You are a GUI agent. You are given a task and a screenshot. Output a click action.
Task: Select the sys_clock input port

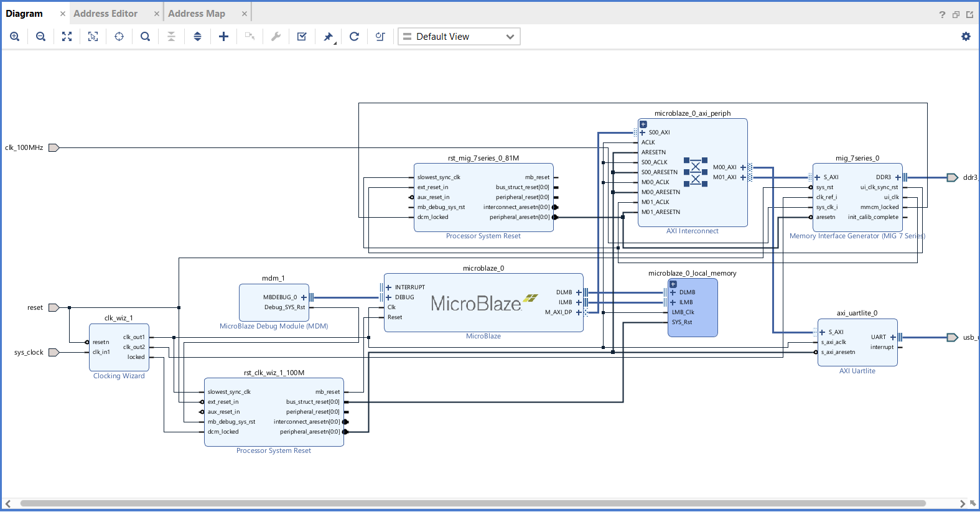pos(54,353)
